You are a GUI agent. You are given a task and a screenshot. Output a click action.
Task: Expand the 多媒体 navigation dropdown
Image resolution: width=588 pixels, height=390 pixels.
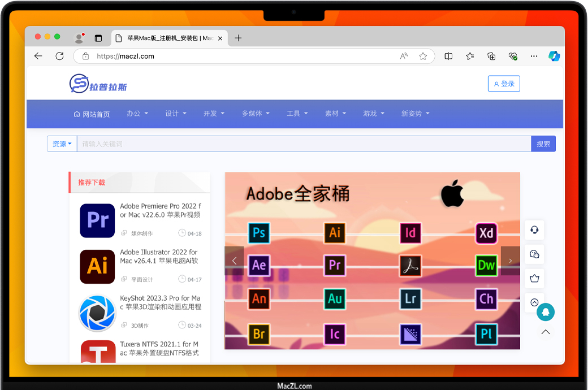click(256, 114)
